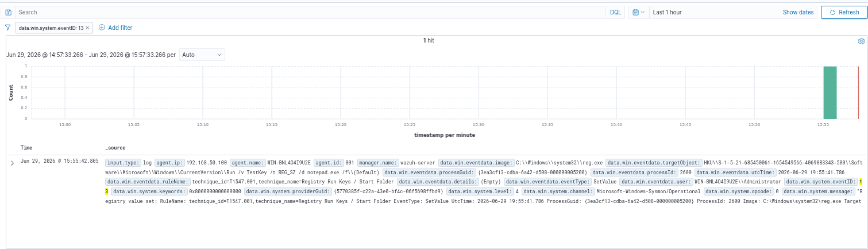This screenshot has width=868, height=249.
Task: Focus the Search query input
Action: click(310, 12)
